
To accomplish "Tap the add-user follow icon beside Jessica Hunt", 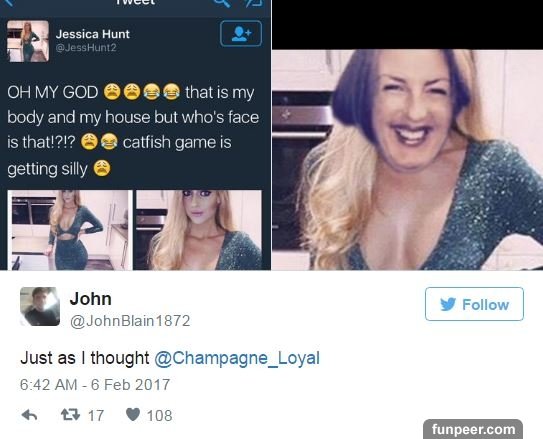I will click(x=241, y=34).
